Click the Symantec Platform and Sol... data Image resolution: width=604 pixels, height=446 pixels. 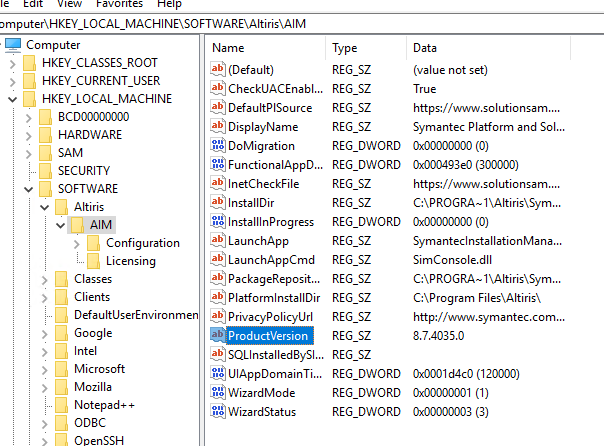point(489,127)
